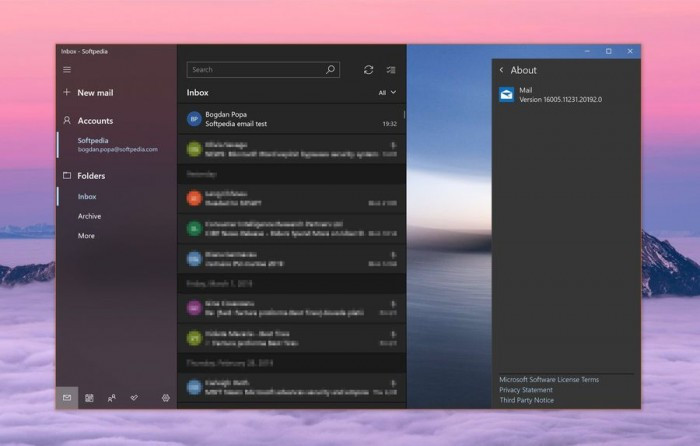The width and height of the screenshot is (700, 446).
Task: Enter selection mode icon
Action: click(391, 70)
